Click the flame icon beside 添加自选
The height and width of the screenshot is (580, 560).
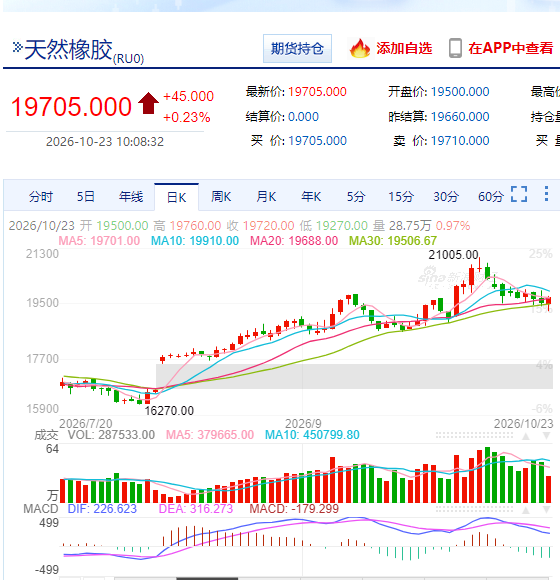coord(360,48)
